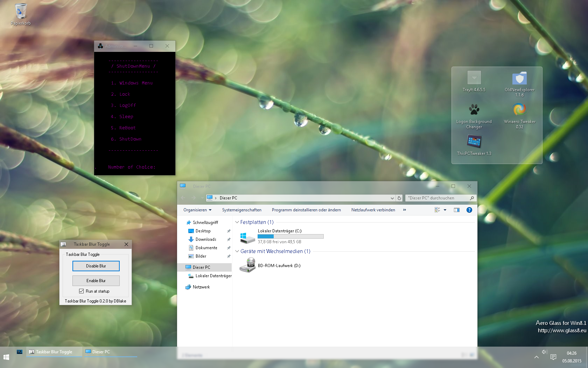Expand the command bar overflow chevrons
Viewport: 588px width, 368px height.
click(405, 210)
